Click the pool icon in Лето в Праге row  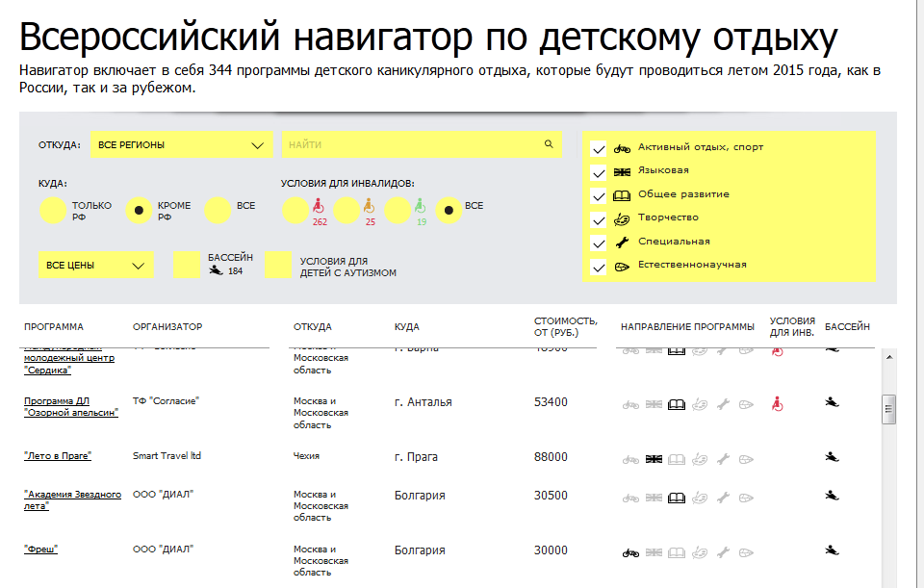(832, 457)
